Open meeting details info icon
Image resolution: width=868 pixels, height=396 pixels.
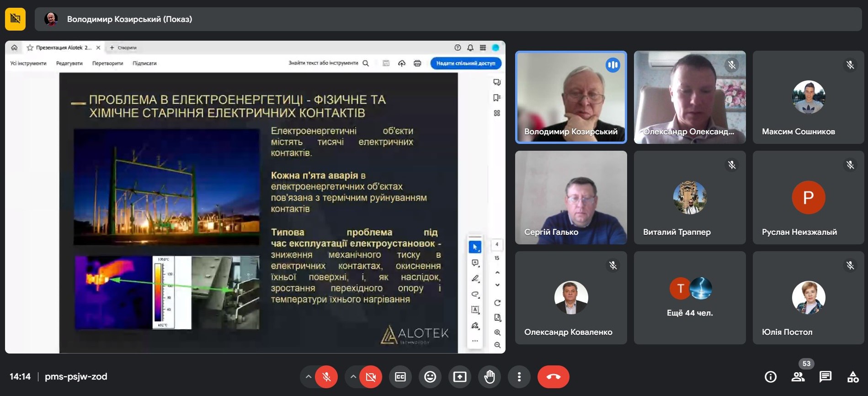[771, 377]
